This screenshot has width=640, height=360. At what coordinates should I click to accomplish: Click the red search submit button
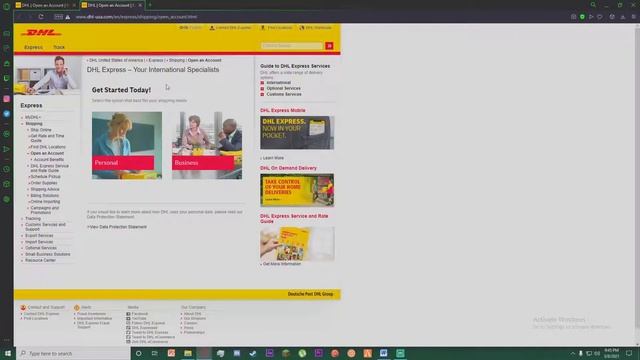329,46
